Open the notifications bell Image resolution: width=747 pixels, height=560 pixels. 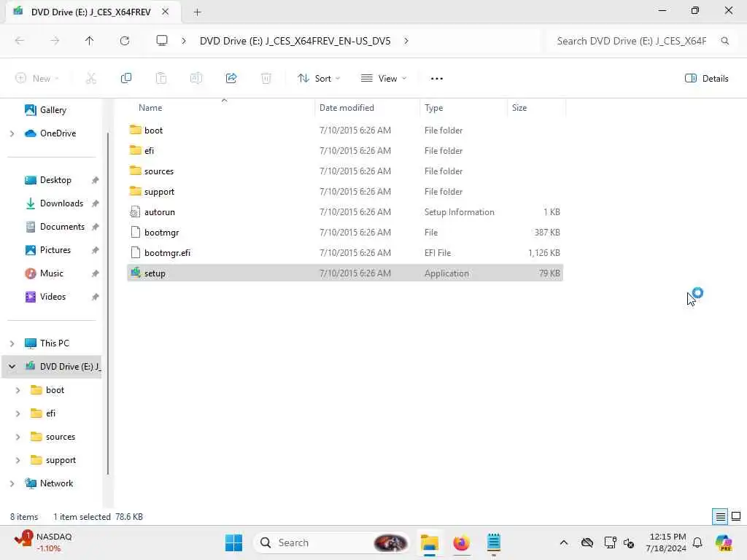(x=697, y=542)
